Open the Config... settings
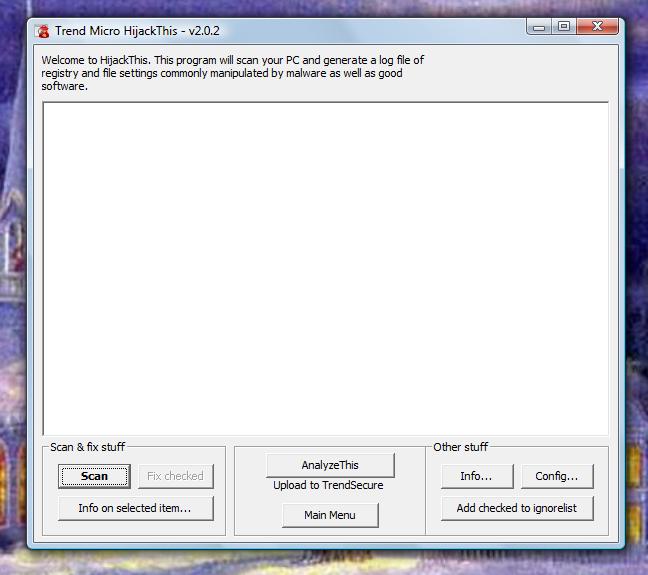This screenshot has width=648, height=575. (557, 476)
